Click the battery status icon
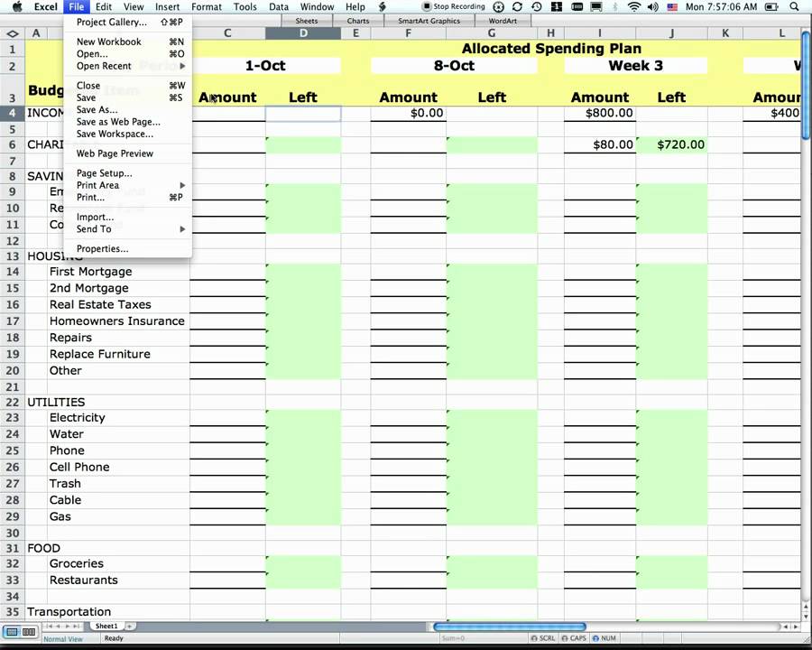Image resolution: width=812 pixels, height=650 pixels. (x=771, y=6)
